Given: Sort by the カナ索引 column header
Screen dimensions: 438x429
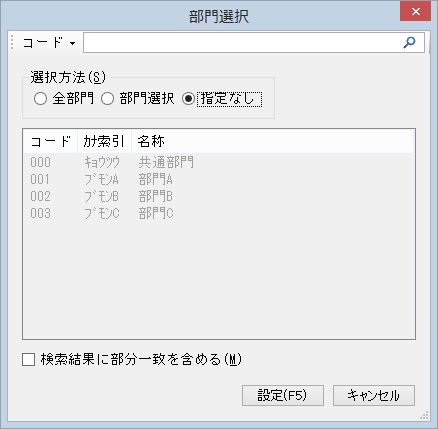Looking at the screenshot, I should [105, 141].
